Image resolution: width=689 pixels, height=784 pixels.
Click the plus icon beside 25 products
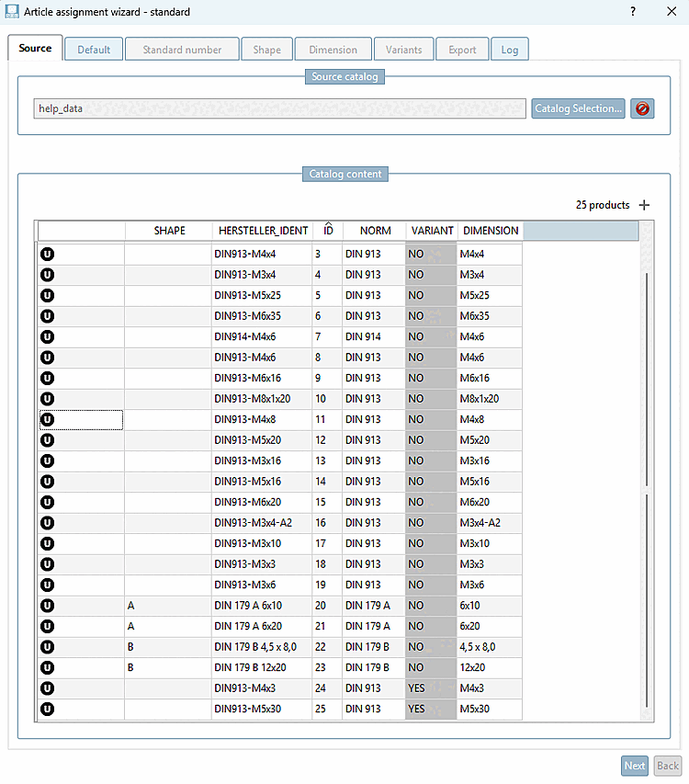(645, 205)
